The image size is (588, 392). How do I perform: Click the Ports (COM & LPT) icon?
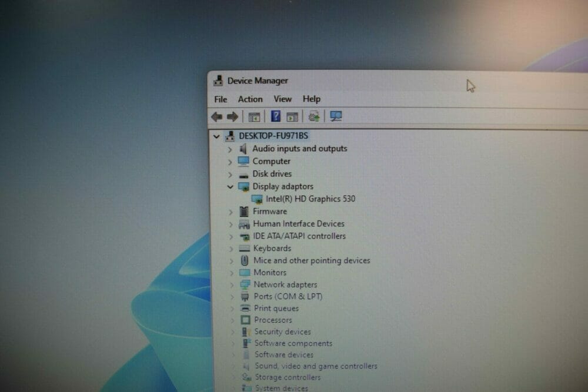(245, 297)
